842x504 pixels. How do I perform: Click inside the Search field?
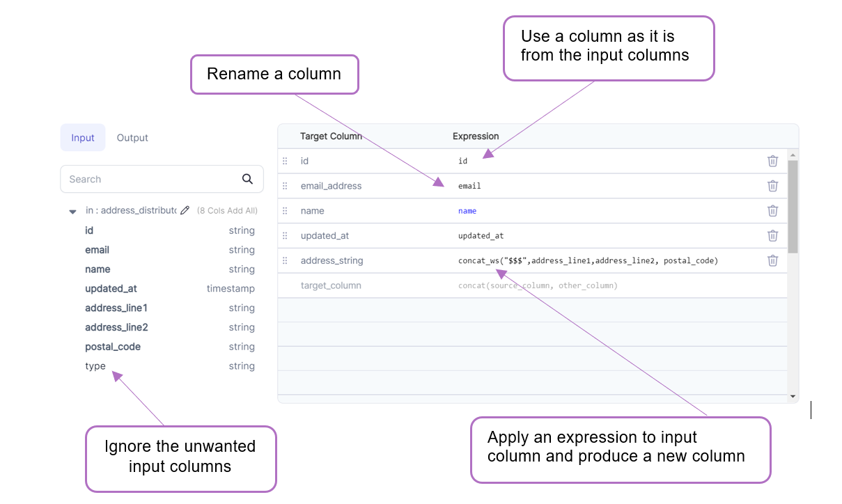(x=139, y=179)
